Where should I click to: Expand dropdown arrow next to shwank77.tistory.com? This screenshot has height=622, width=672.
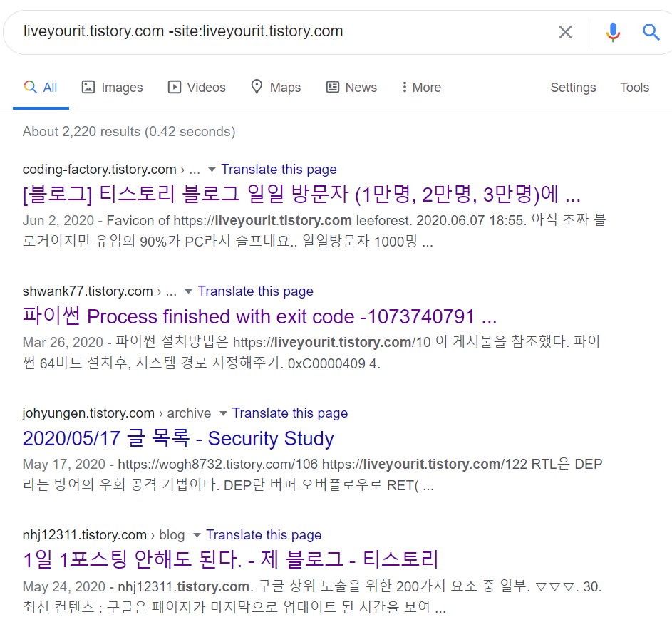click(x=188, y=291)
